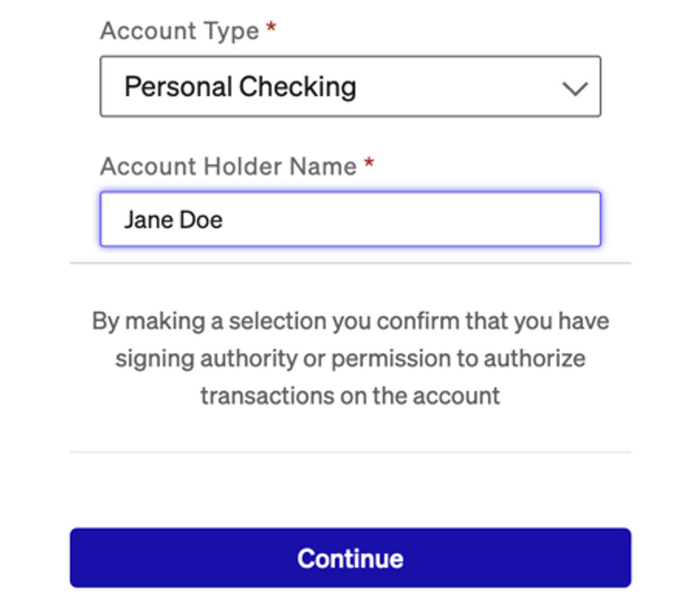This screenshot has width=700, height=615.
Task: Select the highlighted Account Holder Name box
Action: [x=349, y=219]
